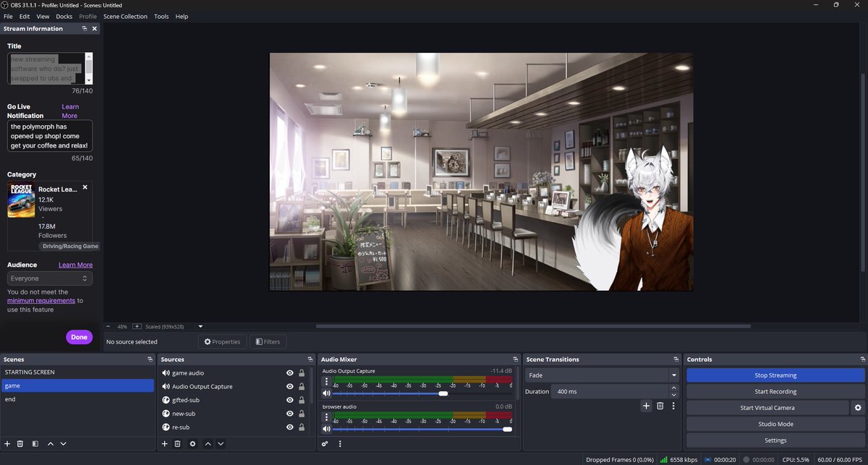Move the source down with the Sources down arrow
The height and width of the screenshot is (465, 868).
(x=221, y=443)
